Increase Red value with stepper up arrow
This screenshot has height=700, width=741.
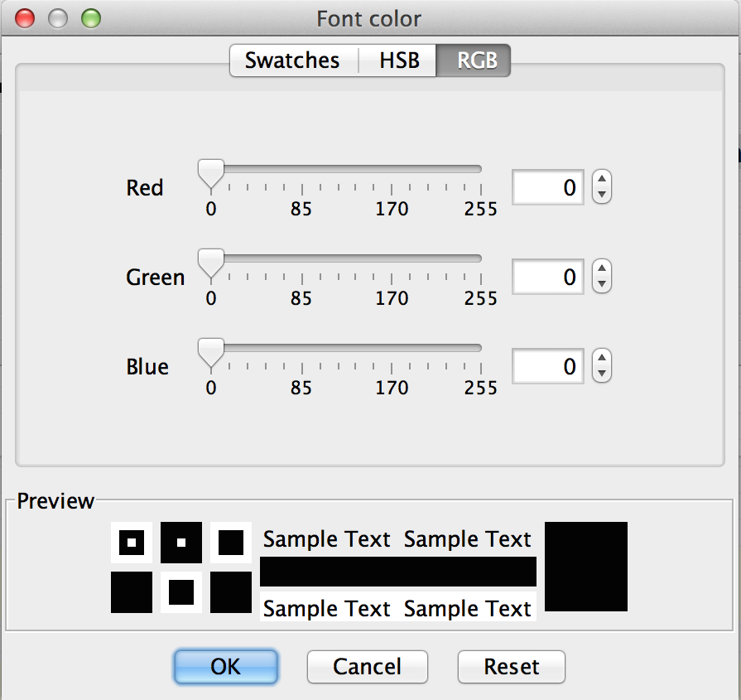pyautogui.click(x=603, y=179)
